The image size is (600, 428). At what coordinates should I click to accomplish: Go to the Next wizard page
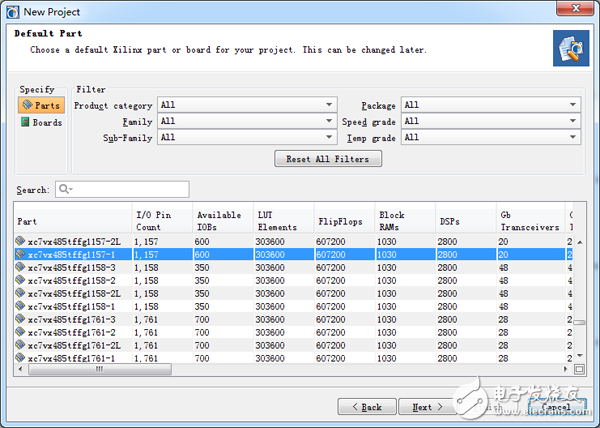coord(427,407)
